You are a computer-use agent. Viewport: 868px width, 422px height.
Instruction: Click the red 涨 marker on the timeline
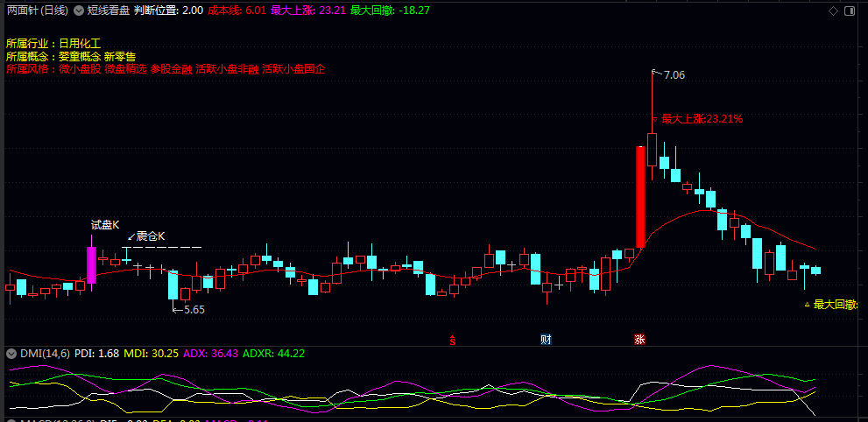639,340
